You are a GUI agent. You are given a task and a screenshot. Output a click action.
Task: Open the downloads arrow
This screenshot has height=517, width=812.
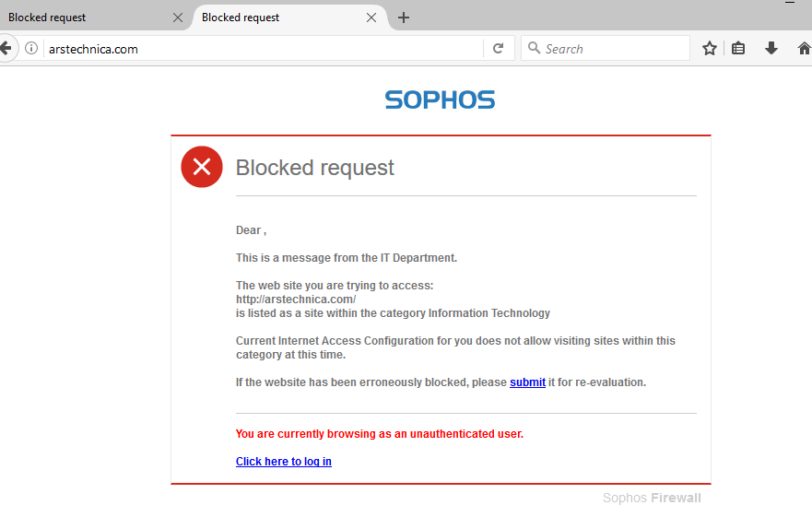771,49
